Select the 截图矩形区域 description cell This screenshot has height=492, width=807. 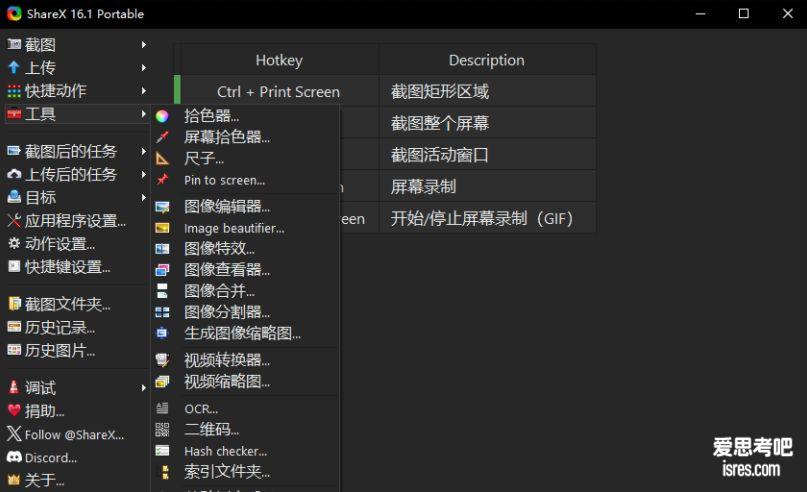(x=487, y=92)
